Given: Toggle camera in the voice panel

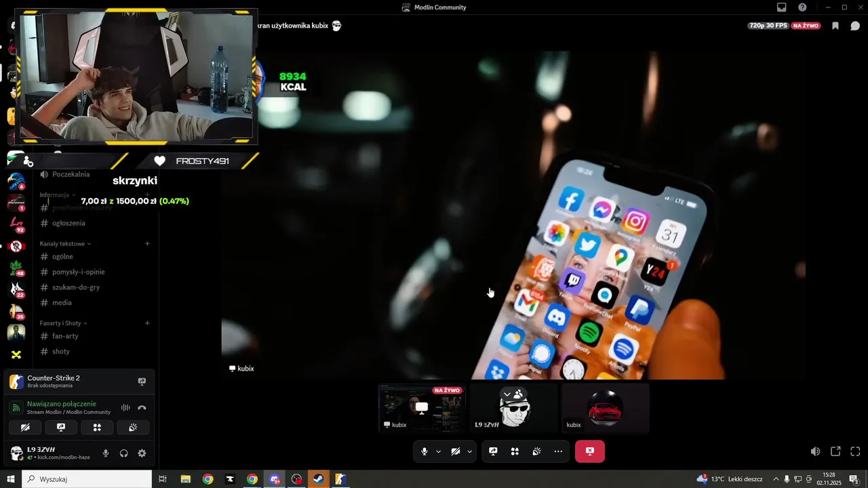Looking at the screenshot, I should pos(25,428).
